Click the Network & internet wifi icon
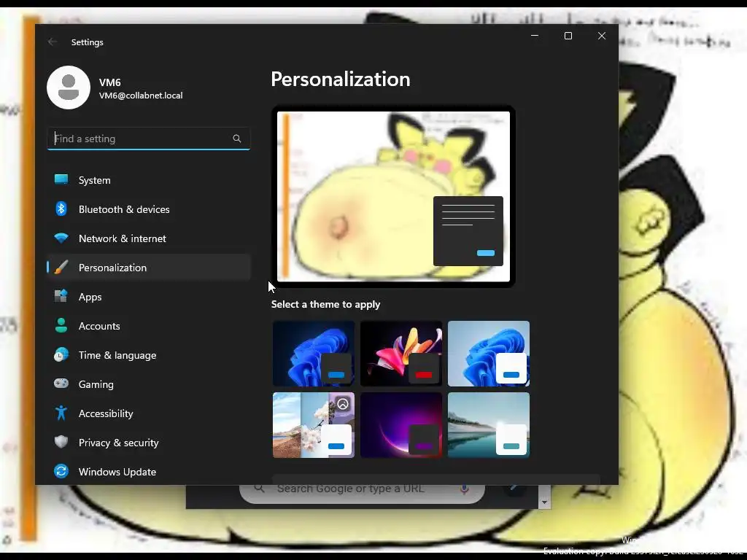This screenshot has height=560, width=747. coord(61,238)
